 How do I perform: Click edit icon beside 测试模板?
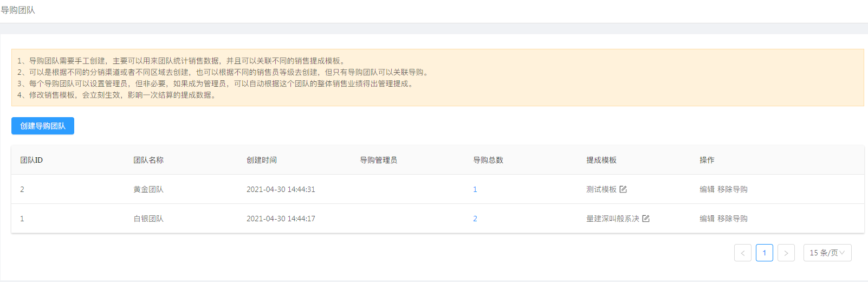(623, 189)
